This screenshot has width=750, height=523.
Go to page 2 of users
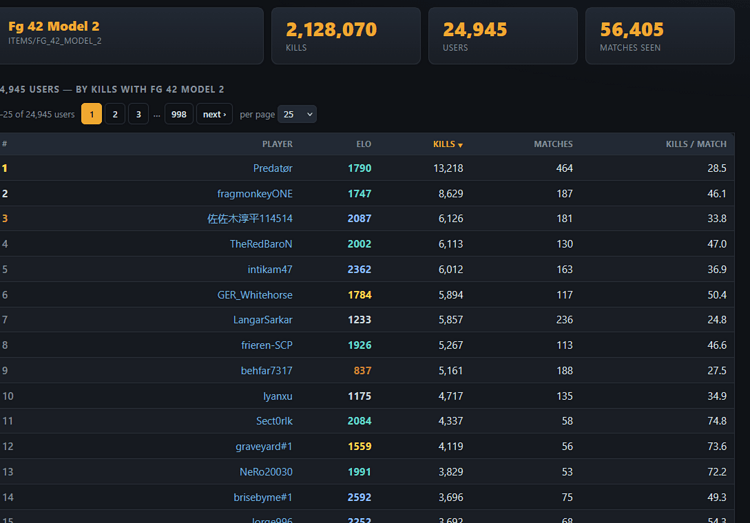click(x=115, y=114)
